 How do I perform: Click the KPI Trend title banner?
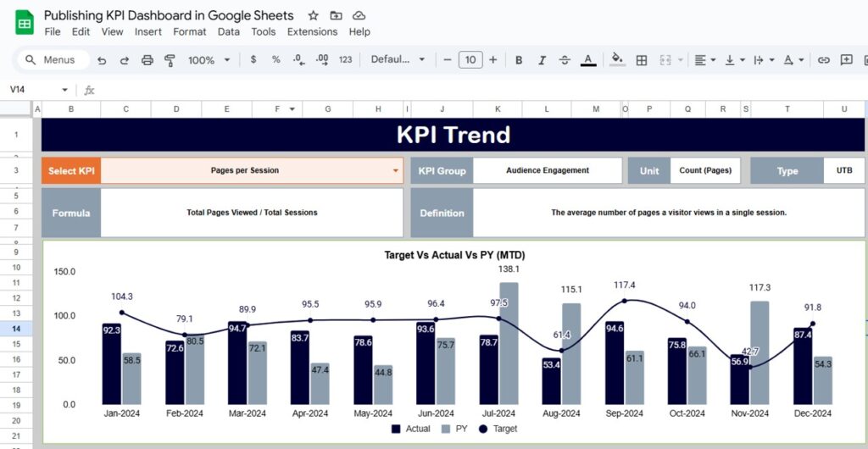point(453,135)
